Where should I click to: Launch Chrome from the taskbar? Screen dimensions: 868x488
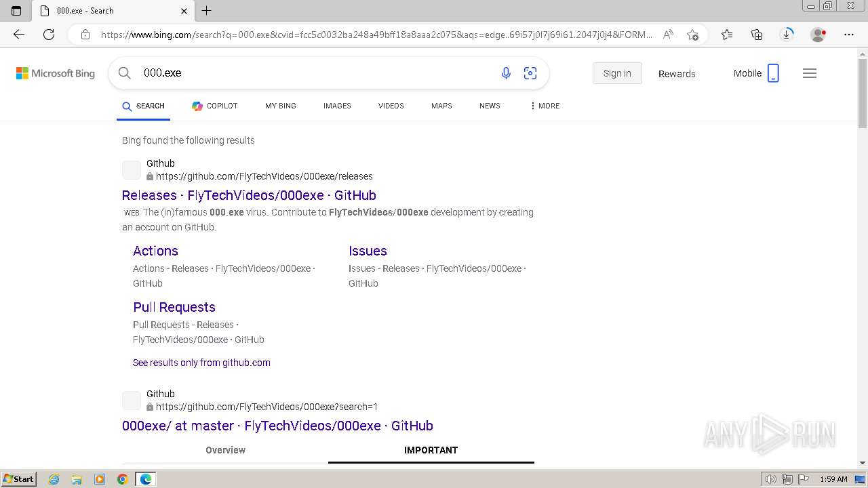click(122, 479)
